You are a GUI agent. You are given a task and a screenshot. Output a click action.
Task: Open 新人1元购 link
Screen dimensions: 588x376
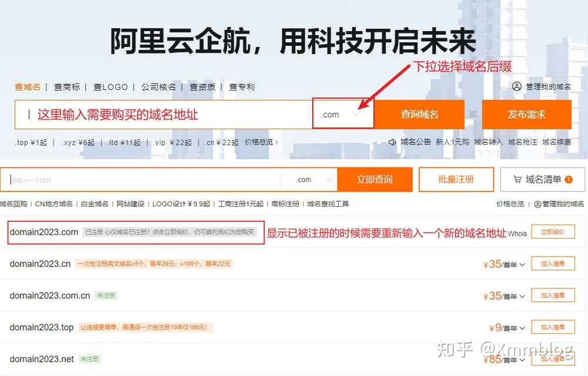click(452, 142)
